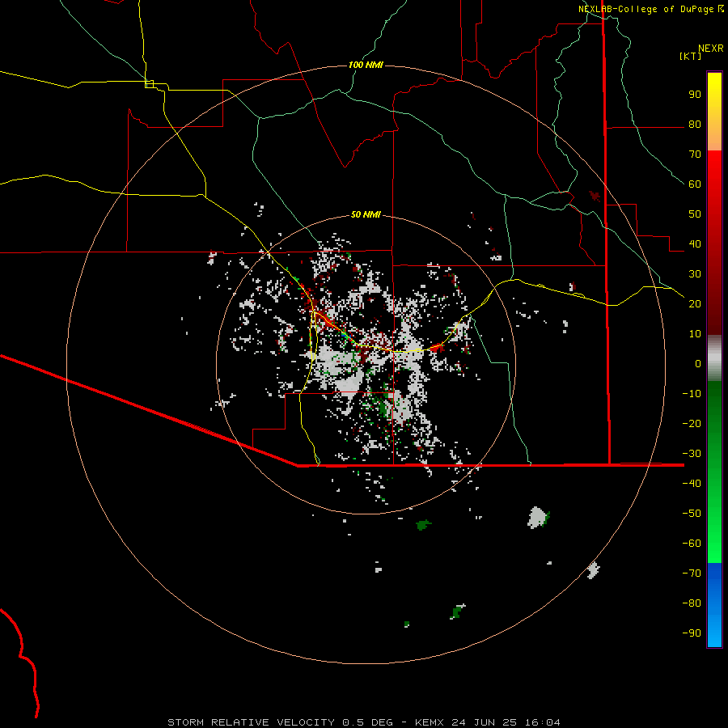
Task: Click the gray zero-velocity segment of color bar
Action: 714,358
